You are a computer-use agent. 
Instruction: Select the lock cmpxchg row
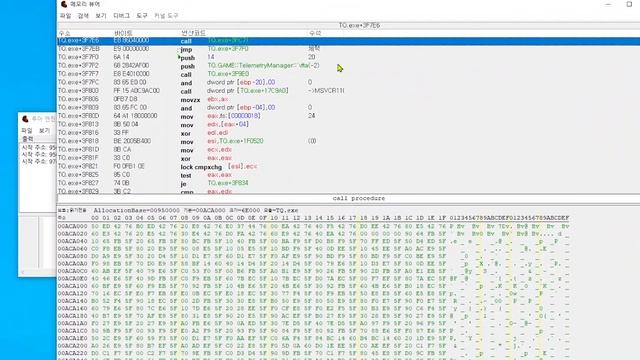coord(348,166)
